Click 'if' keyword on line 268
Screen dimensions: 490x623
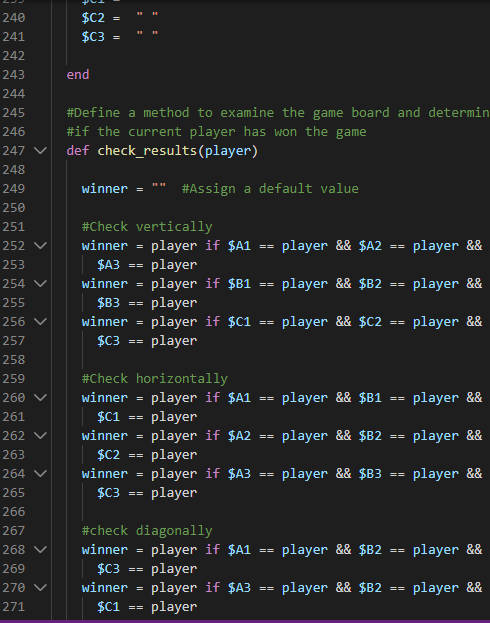pos(213,549)
